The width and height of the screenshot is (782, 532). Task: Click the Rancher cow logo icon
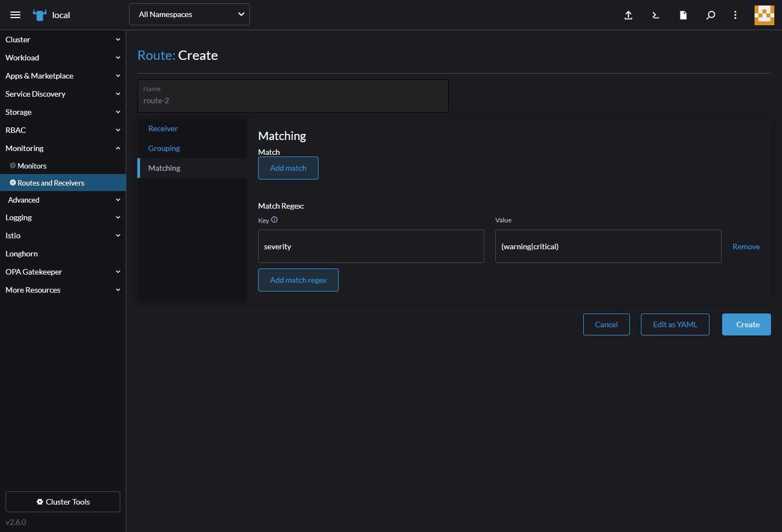coord(40,15)
